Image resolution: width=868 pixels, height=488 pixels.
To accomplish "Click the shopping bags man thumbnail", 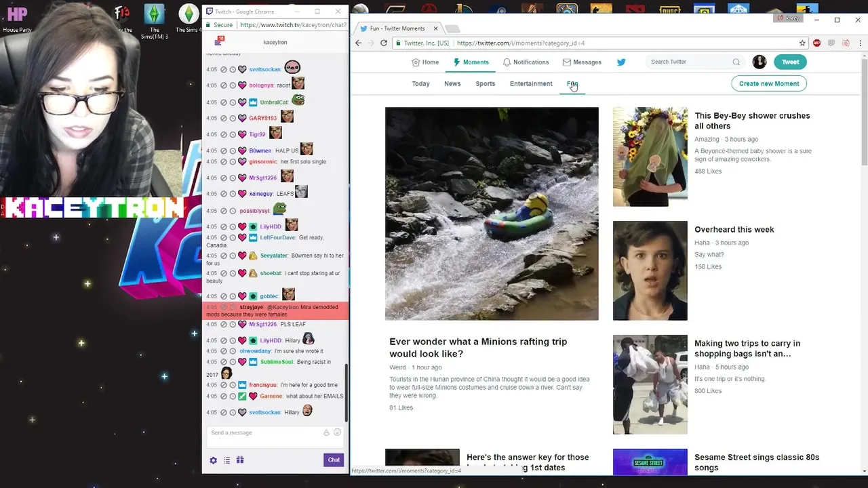I will coord(650,384).
